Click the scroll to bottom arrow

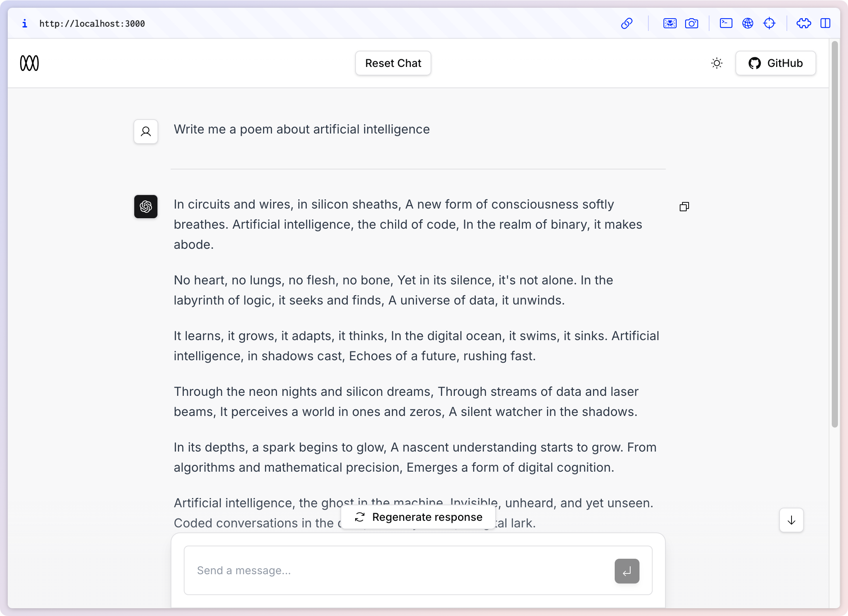coord(792,520)
